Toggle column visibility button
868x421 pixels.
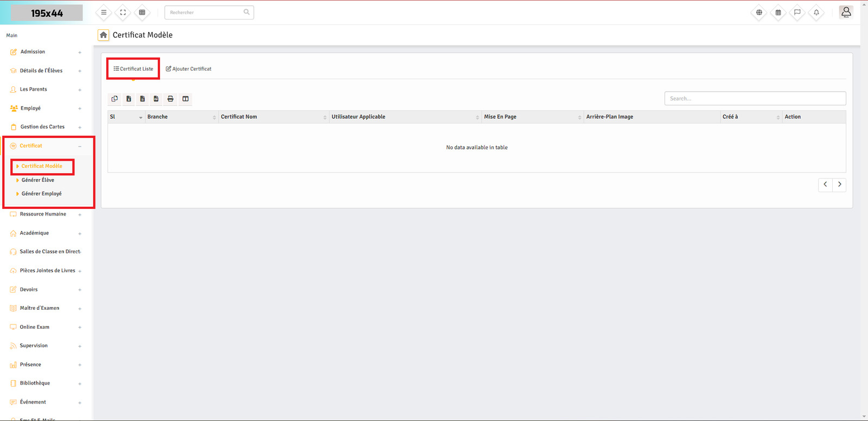[x=186, y=99]
